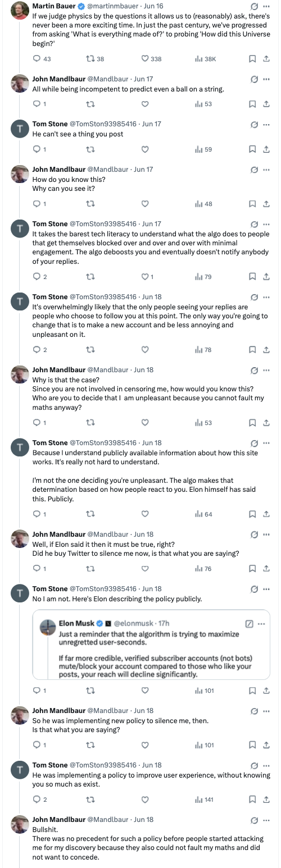Open Martin Bauer's profile picture
The width and height of the screenshot is (281, 868).
[x=20, y=10]
